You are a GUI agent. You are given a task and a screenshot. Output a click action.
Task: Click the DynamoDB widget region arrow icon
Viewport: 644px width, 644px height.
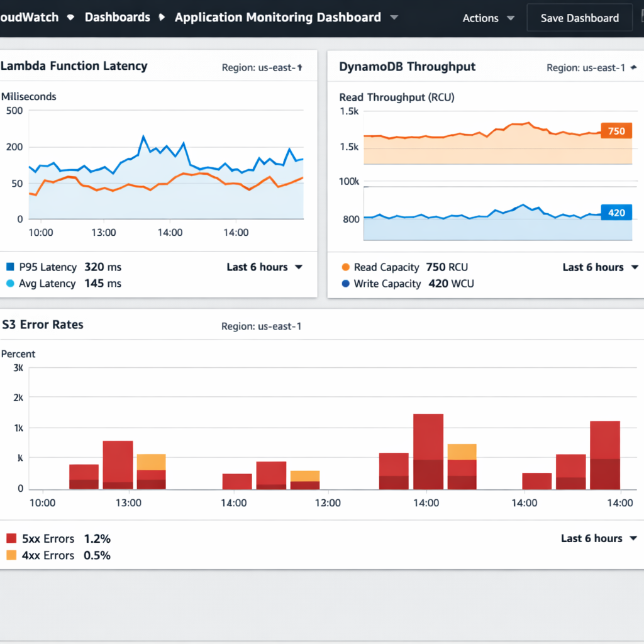pos(634,67)
